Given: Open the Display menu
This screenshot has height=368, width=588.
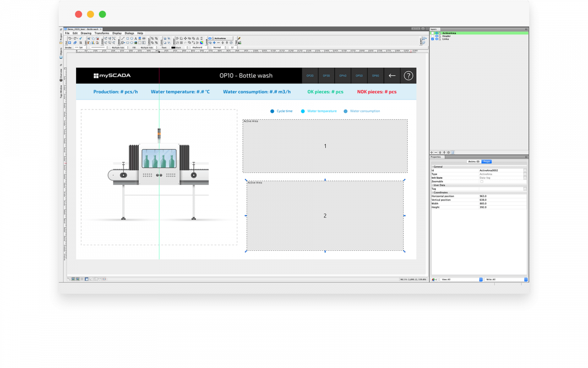Looking at the screenshot, I should pos(117,33).
